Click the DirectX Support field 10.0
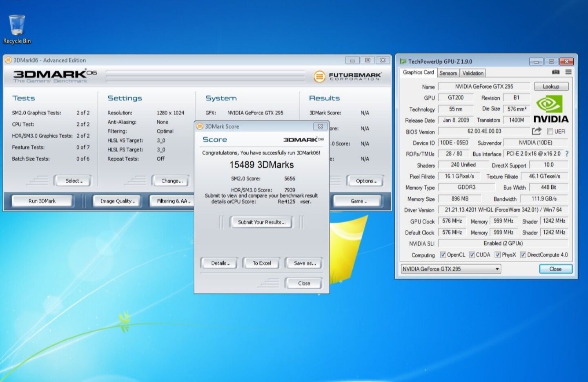Image resolution: width=588 pixels, height=382 pixels. (548, 165)
